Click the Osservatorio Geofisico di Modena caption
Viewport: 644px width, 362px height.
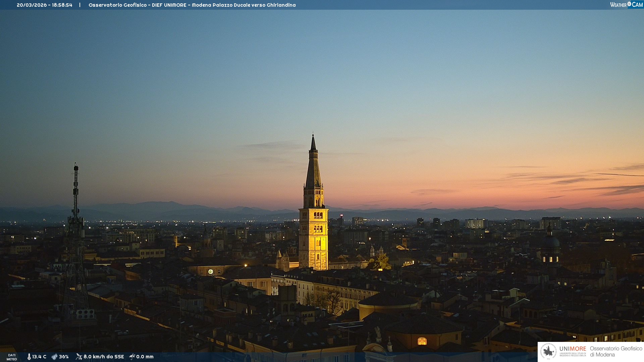pyautogui.click(x=616, y=351)
